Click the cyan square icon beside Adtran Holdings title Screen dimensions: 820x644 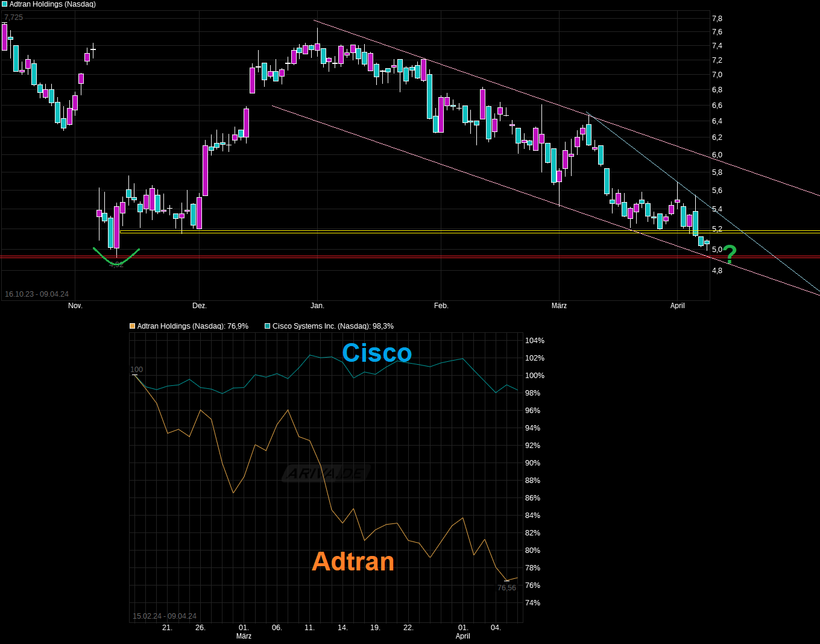click(4, 4)
